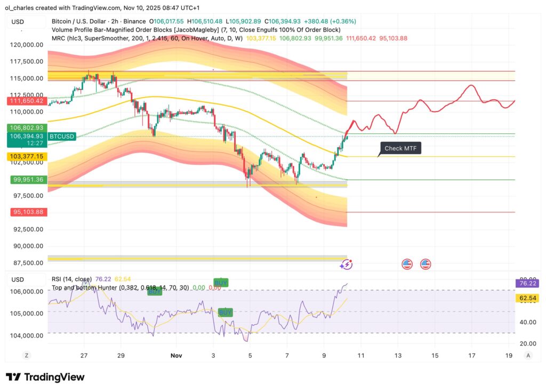
Task: Toggle the auto-scale A button on the time axis
Action: pos(528,355)
